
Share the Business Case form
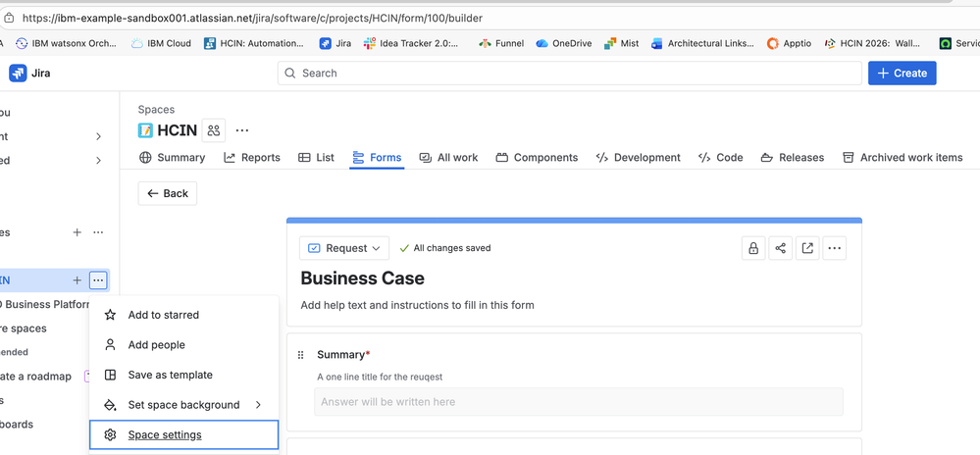[781, 248]
